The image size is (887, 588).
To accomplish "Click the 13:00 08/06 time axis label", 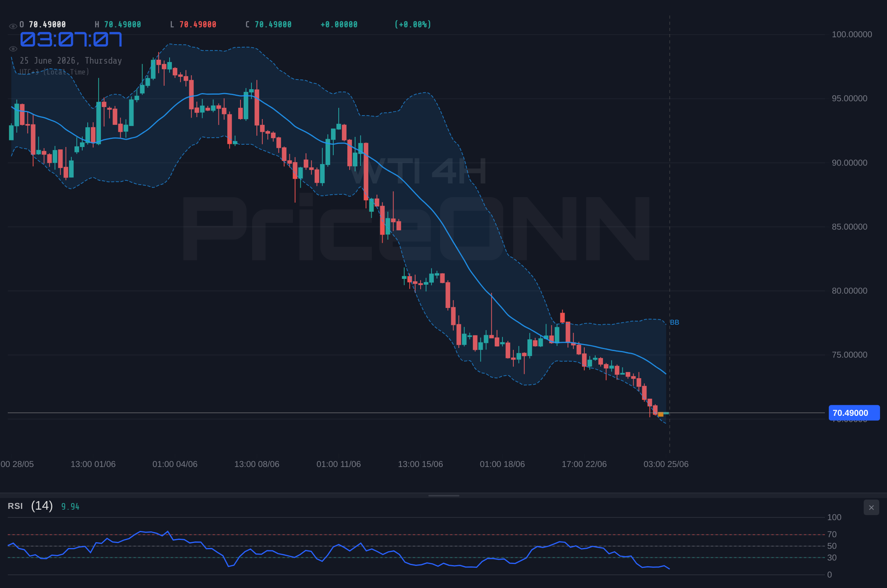I will [257, 464].
